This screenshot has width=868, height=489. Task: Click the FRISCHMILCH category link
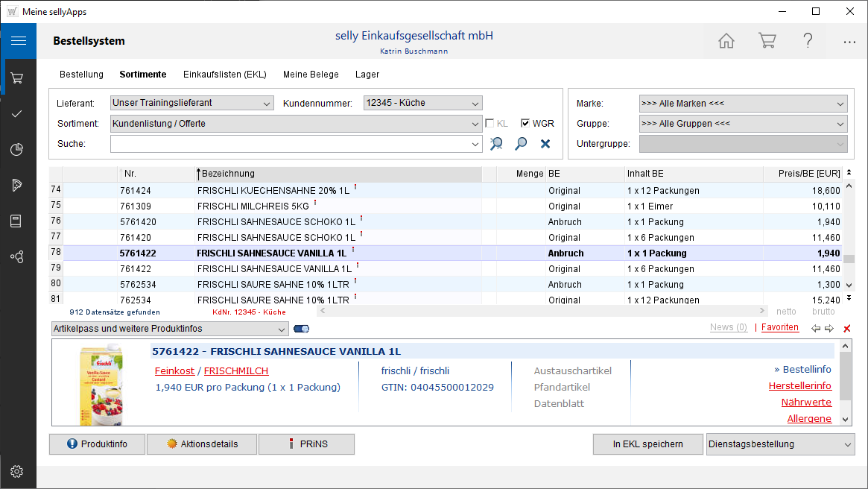click(236, 371)
